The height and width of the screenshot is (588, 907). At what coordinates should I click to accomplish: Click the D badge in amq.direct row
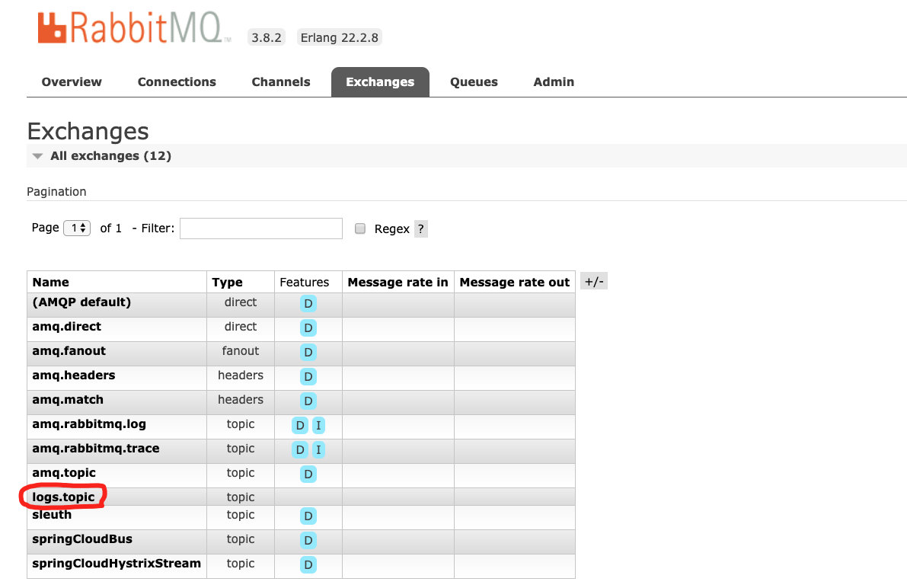(308, 328)
